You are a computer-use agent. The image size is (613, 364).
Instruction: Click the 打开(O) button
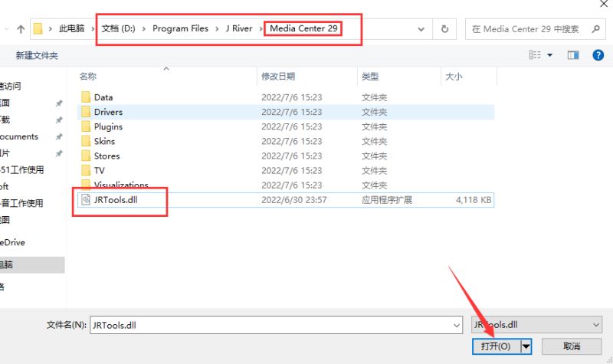tap(496, 346)
